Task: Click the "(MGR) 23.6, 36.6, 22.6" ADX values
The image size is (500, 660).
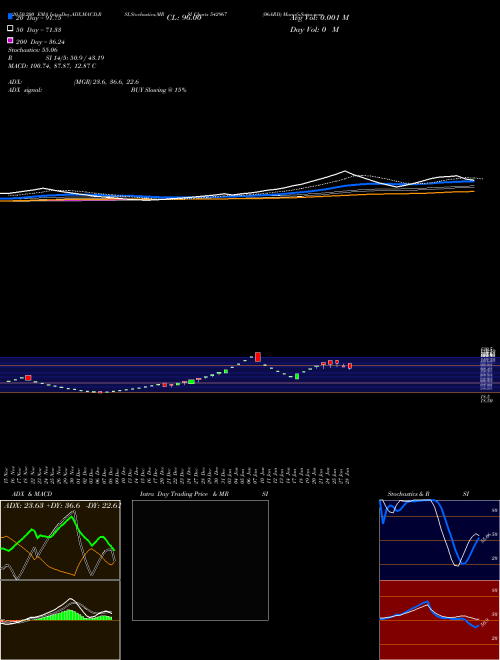Action: 106,82
